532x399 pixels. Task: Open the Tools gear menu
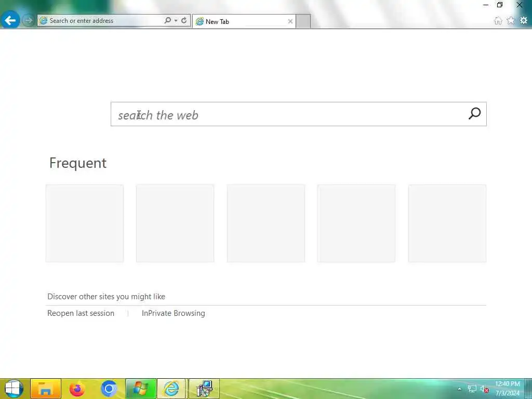[x=524, y=20]
